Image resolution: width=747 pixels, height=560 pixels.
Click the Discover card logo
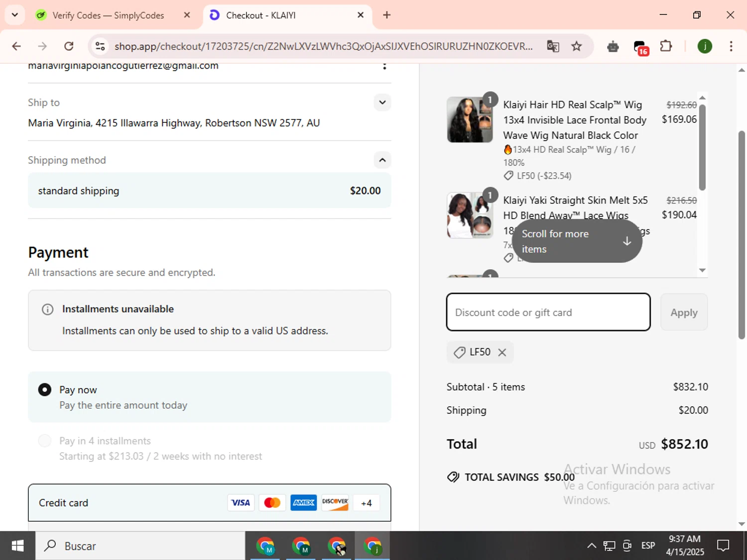(335, 503)
